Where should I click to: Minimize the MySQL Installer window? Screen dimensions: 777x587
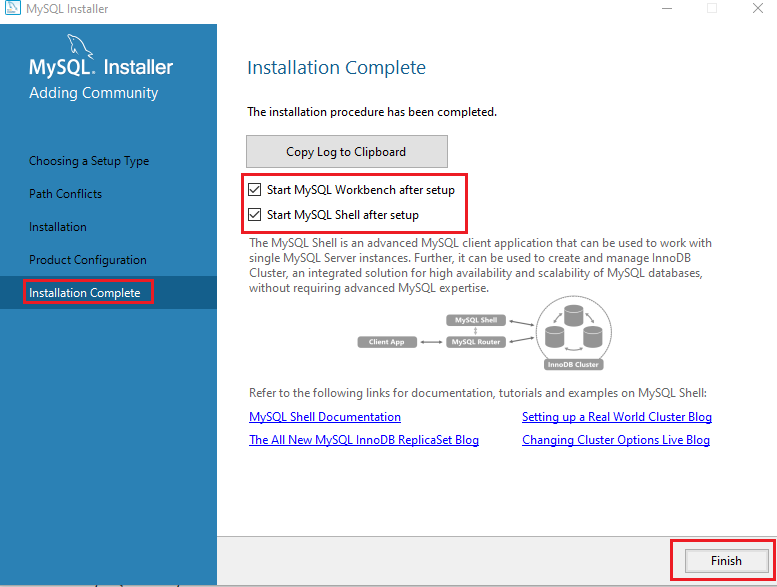667,8
